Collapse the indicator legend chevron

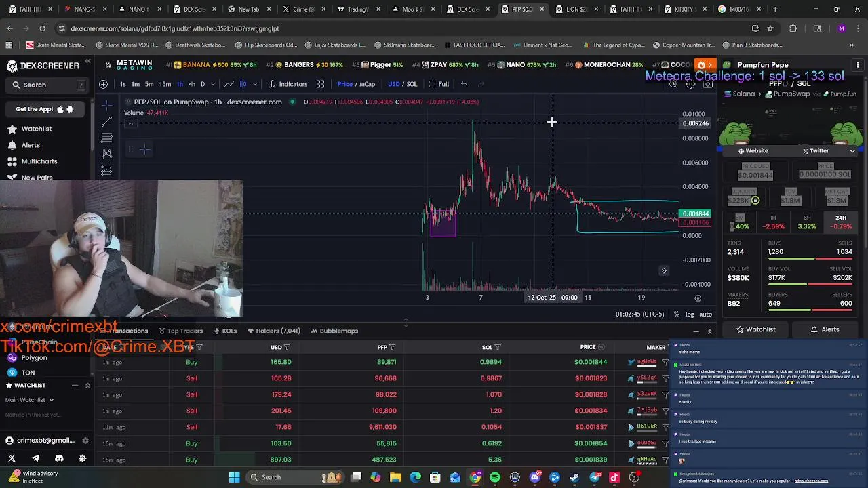[132, 123]
